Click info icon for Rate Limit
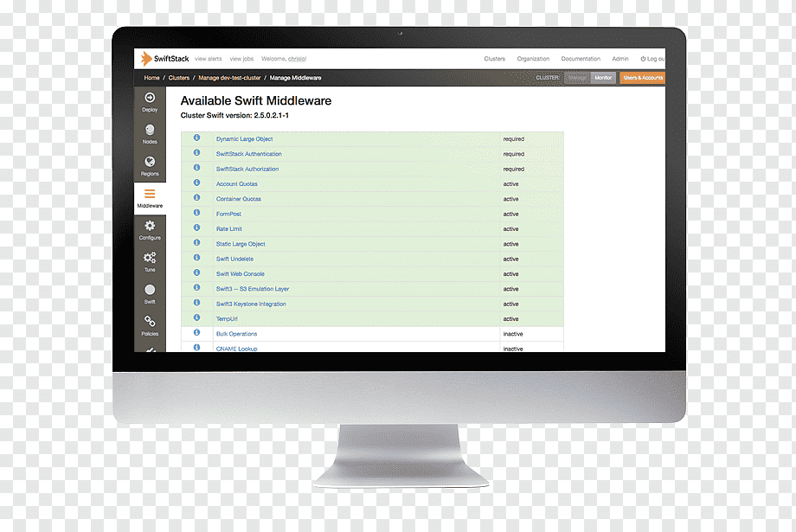 tap(197, 228)
